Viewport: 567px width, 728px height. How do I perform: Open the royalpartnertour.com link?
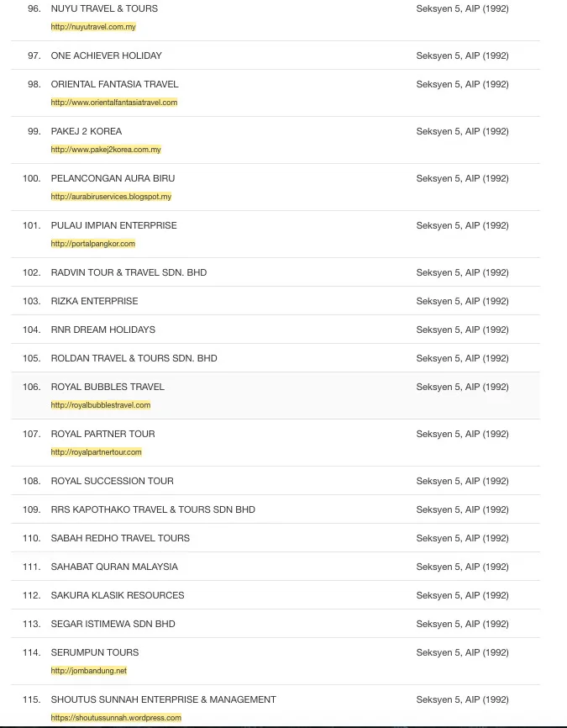(x=97, y=452)
